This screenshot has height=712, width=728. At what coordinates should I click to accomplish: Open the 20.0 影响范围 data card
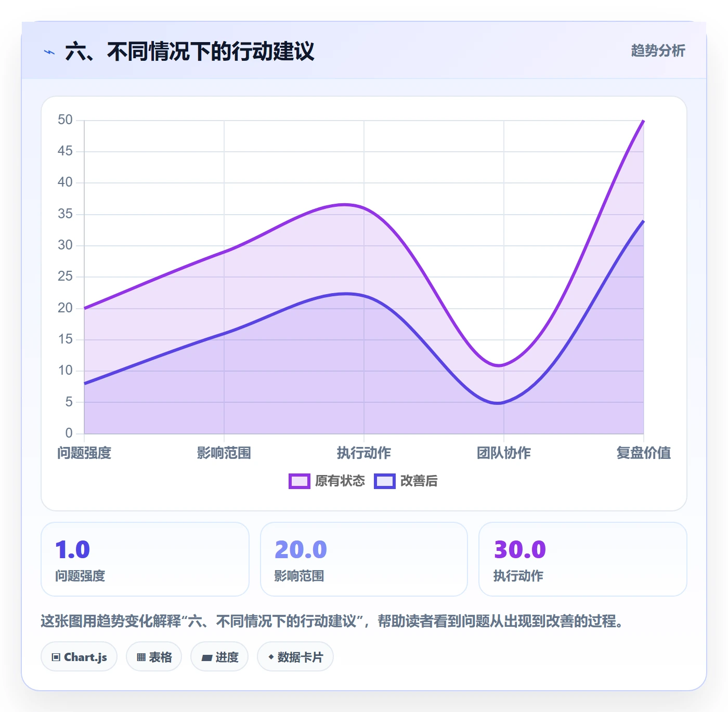364,559
